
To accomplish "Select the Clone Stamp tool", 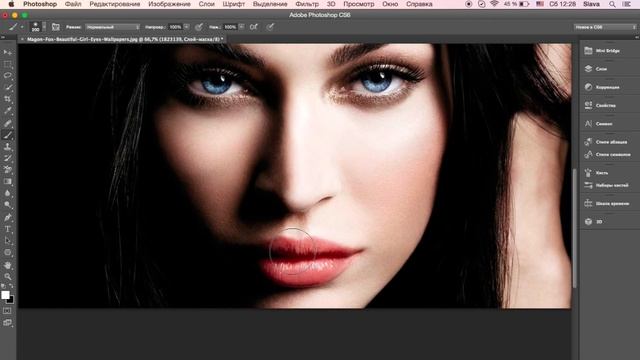I will pyautogui.click(x=7, y=147).
